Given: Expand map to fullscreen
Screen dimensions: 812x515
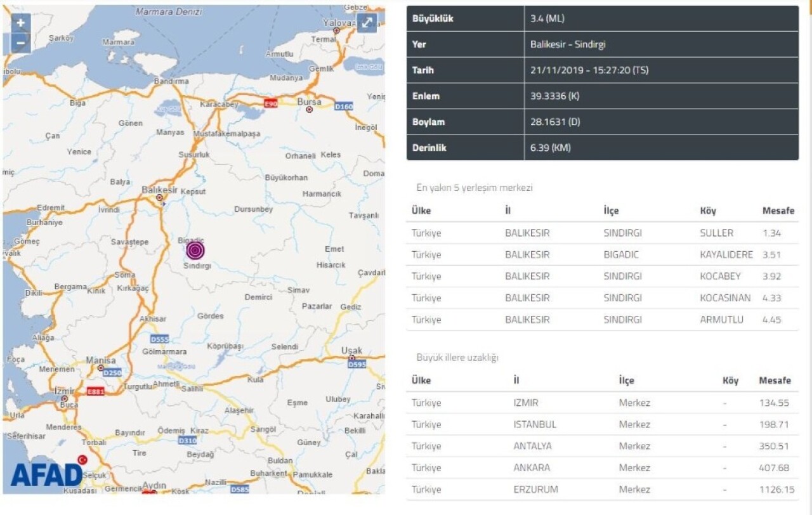Looking at the screenshot, I should pyautogui.click(x=367, y=23).
